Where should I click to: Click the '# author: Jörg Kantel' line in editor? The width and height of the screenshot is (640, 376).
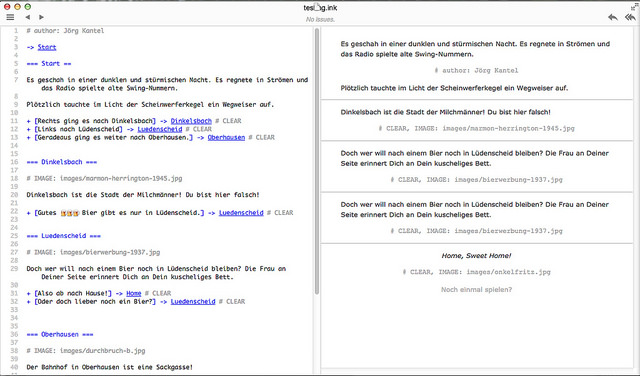point(65,31)
